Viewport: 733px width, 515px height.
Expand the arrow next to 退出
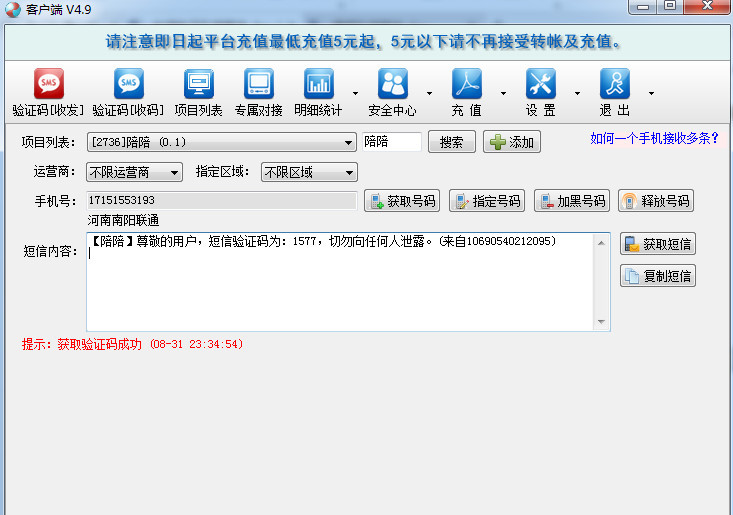(651, 93)
